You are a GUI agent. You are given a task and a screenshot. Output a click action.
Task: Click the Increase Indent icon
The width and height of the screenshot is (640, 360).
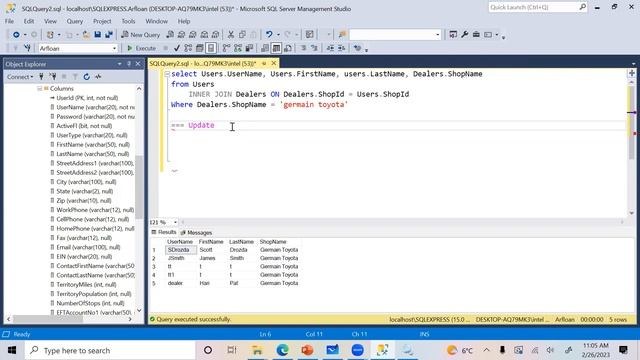[342, 48]
